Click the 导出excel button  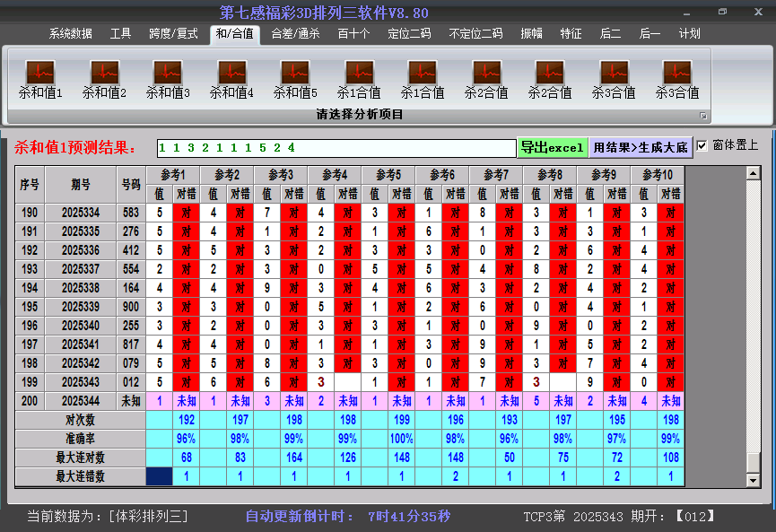(x=552, y=147)
